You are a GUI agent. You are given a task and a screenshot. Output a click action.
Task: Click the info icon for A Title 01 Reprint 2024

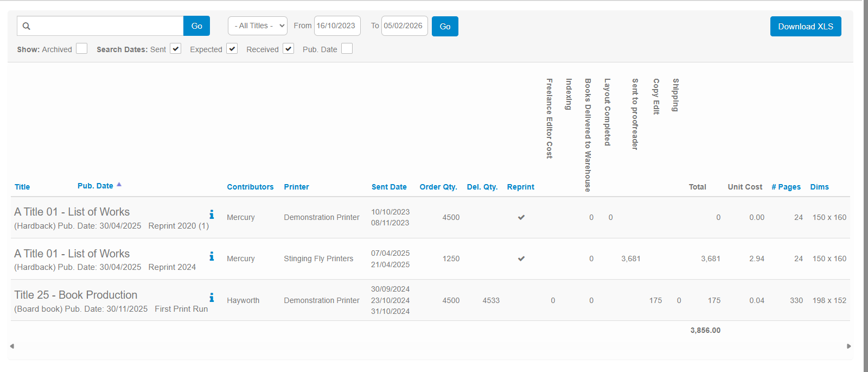pos(212,256)
